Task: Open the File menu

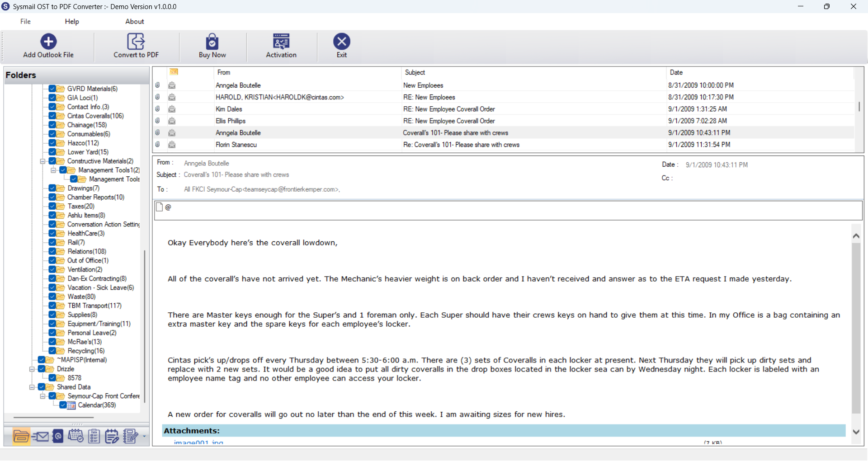Action: [25, 21]
